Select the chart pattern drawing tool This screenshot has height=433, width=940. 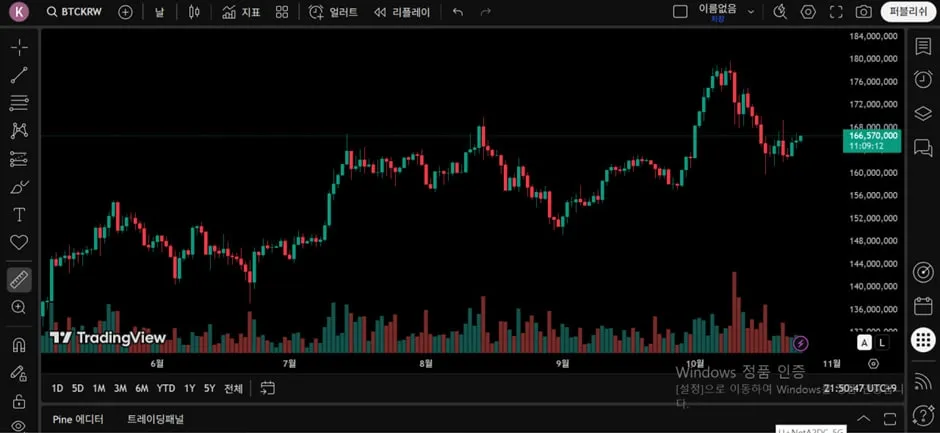[x=19, y=130]
